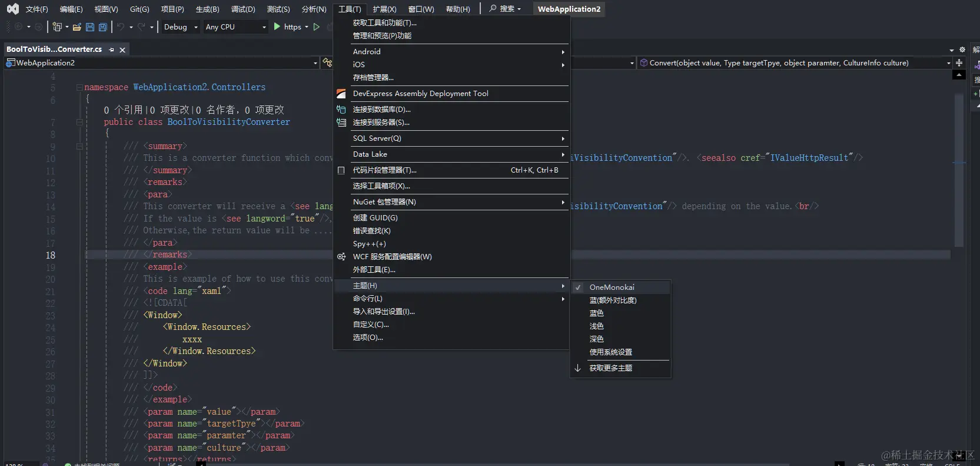Click the start without debugging outline play icon

[x=317, y=27]
